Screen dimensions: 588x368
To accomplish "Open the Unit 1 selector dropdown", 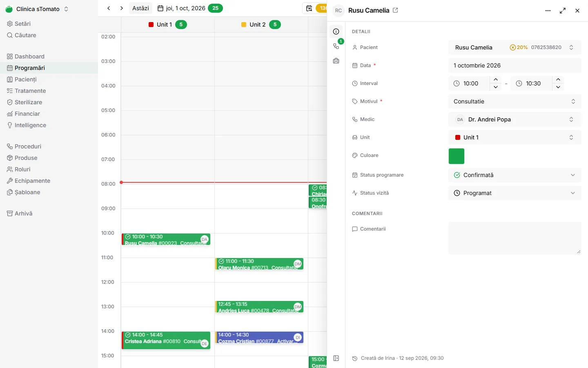I will [x=514, y=137].
